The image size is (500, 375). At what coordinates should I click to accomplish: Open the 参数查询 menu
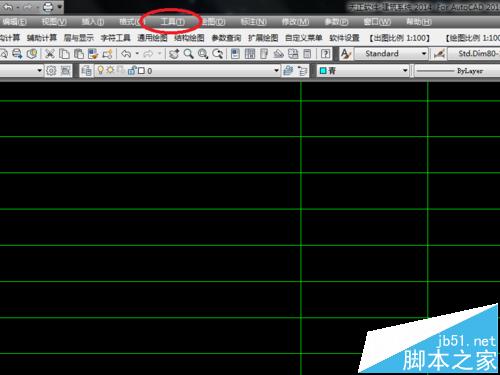(226, 38)
